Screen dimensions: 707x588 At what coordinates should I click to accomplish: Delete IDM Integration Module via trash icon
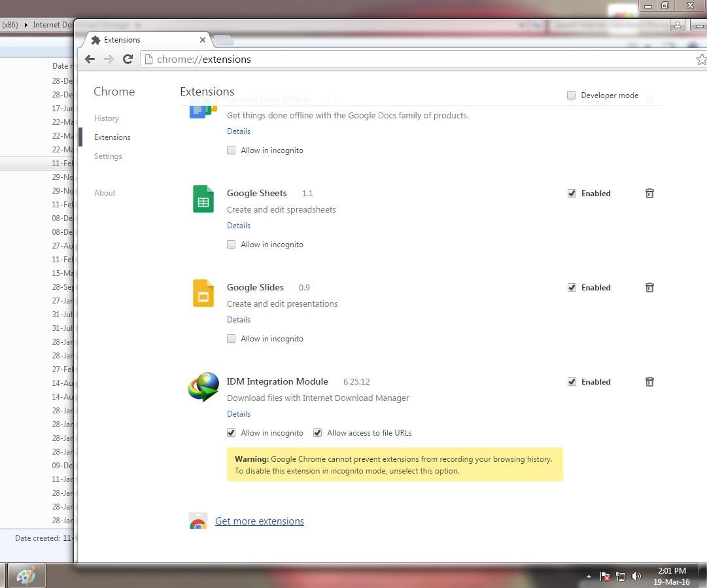coord(649,381)
